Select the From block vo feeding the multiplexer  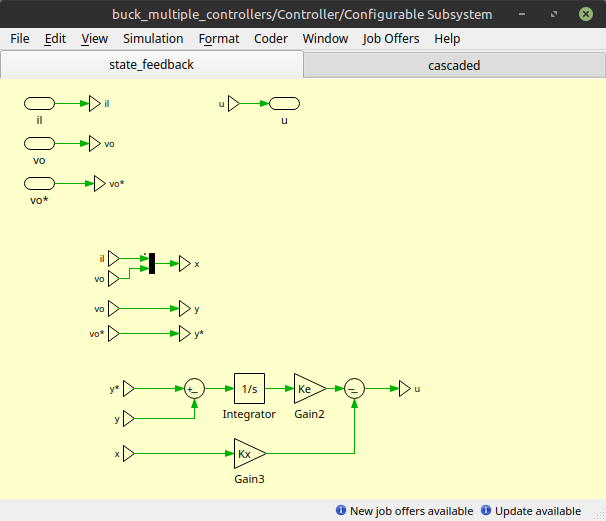tap(114, 279)
